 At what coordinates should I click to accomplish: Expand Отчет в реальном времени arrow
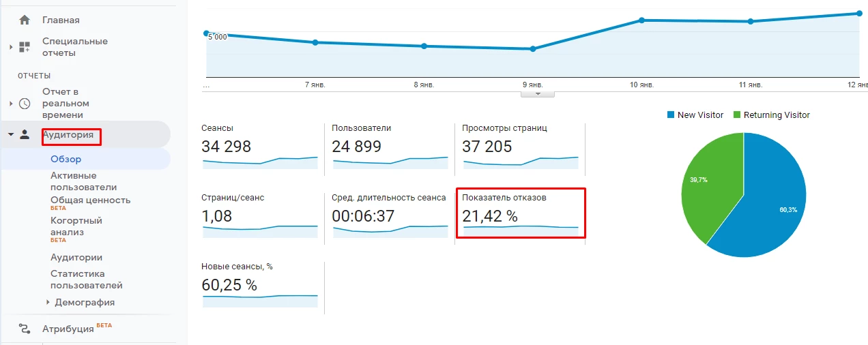tap(11, 104)
